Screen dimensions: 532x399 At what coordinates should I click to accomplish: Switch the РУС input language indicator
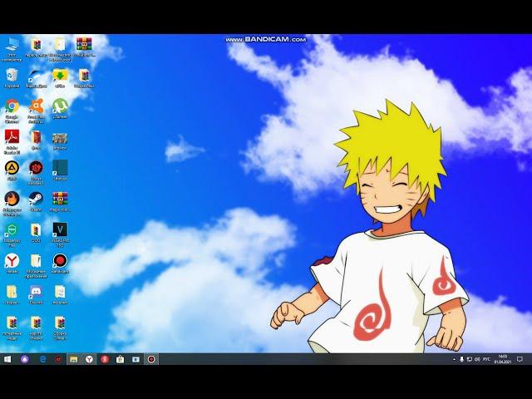[x=486, y=359]
